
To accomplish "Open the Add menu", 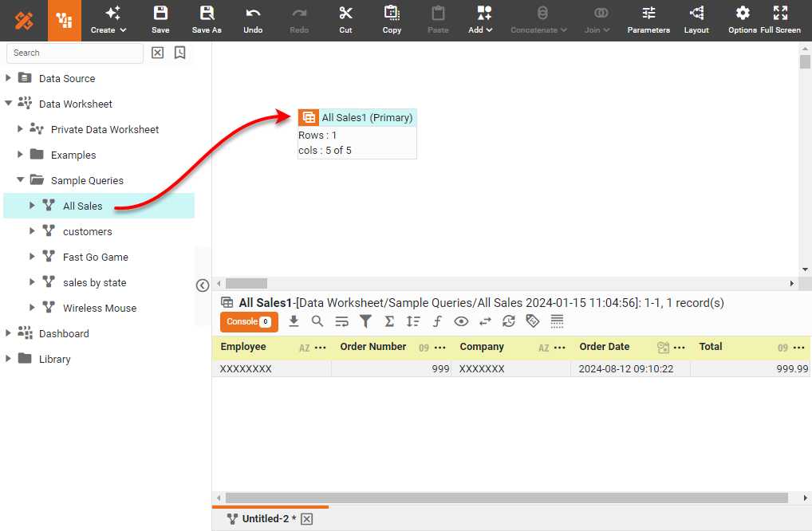I will tap(480, 20).
